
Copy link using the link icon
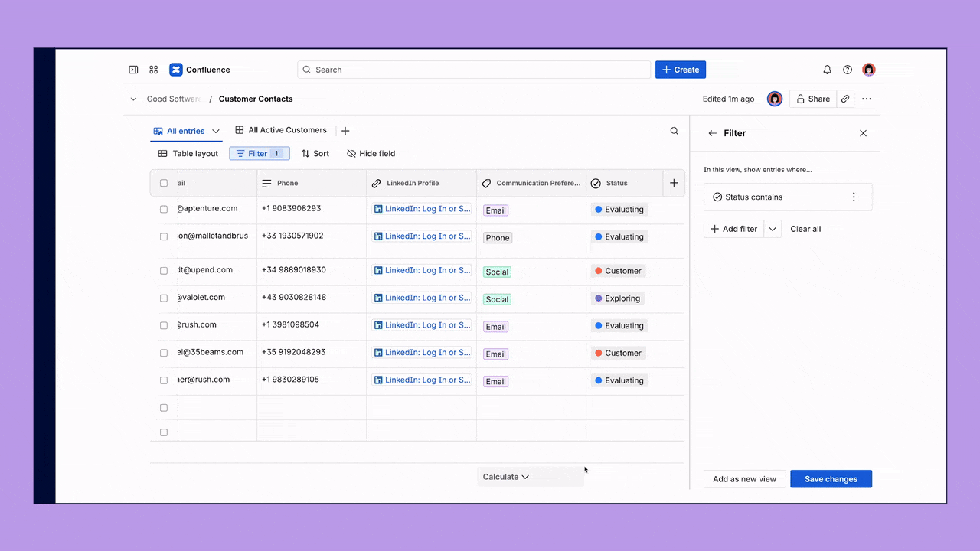845,99
